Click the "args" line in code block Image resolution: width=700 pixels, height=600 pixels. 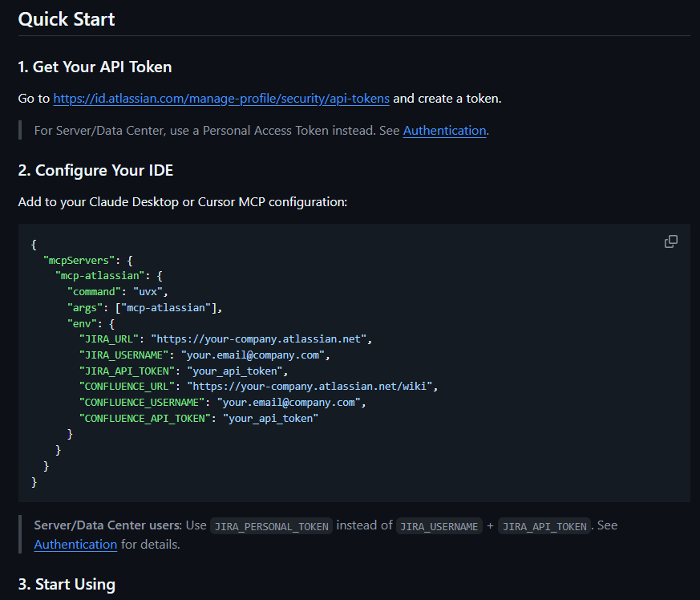[x=144, y=307]
